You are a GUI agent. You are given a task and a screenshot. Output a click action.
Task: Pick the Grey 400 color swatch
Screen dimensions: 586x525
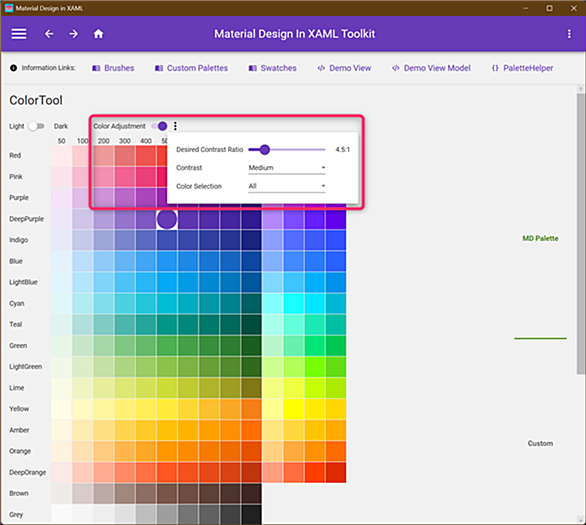click(146, 515)
